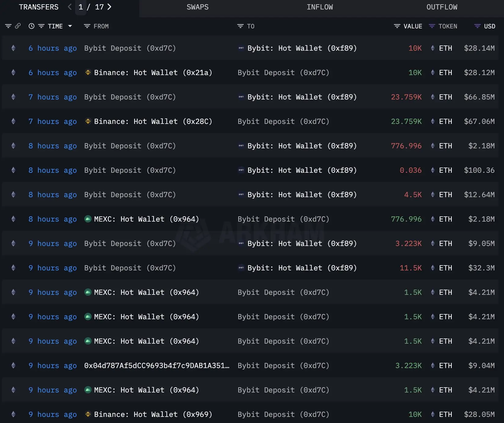504x423 pixels.
Task: Click the 4.5K value cell
Action: [413, 195]
